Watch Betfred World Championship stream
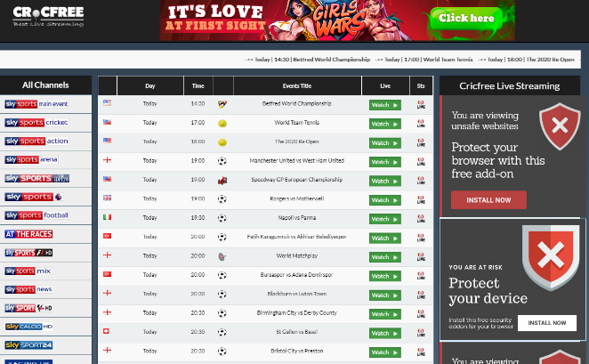Image resolution: width=589 pixels, height=364 pixels. click(x=385, y=105)
